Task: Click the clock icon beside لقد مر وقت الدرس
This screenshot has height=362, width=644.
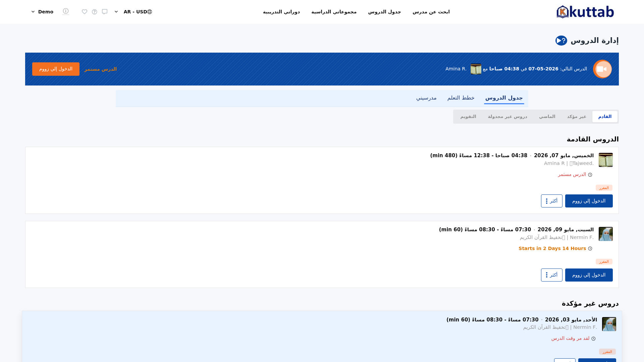Action: pyautogui.click(x=593, y=339)
